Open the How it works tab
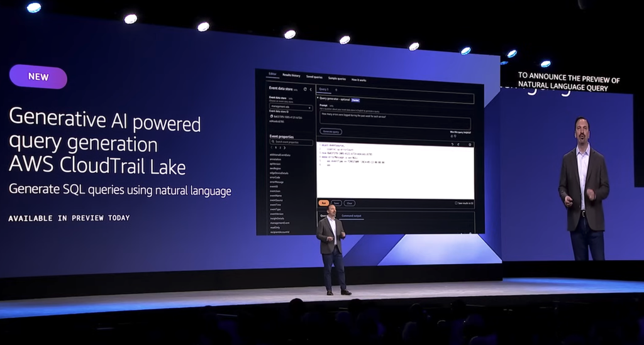644x345 pixels. coord(358,80)
